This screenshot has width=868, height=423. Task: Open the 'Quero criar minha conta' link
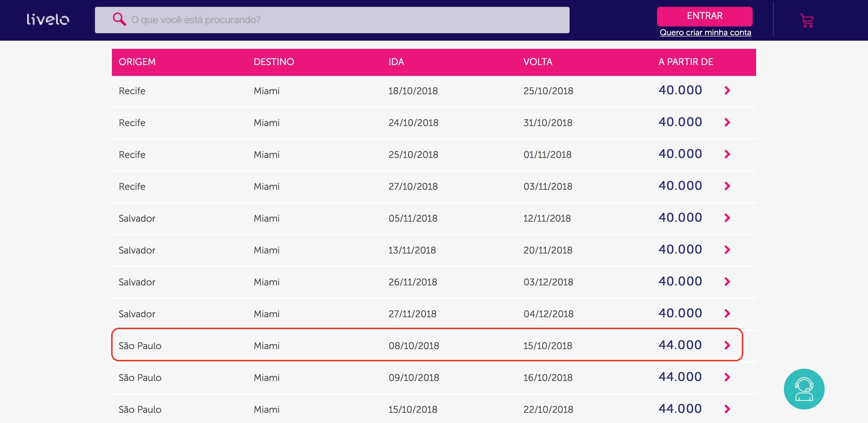pos(705,33)
